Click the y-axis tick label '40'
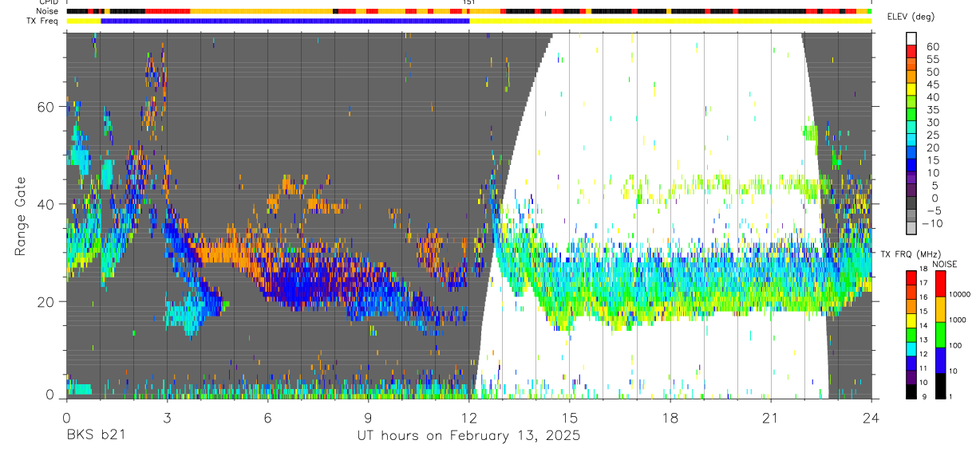The width and height of the screenshot is (980, 452). click(46, 204)
